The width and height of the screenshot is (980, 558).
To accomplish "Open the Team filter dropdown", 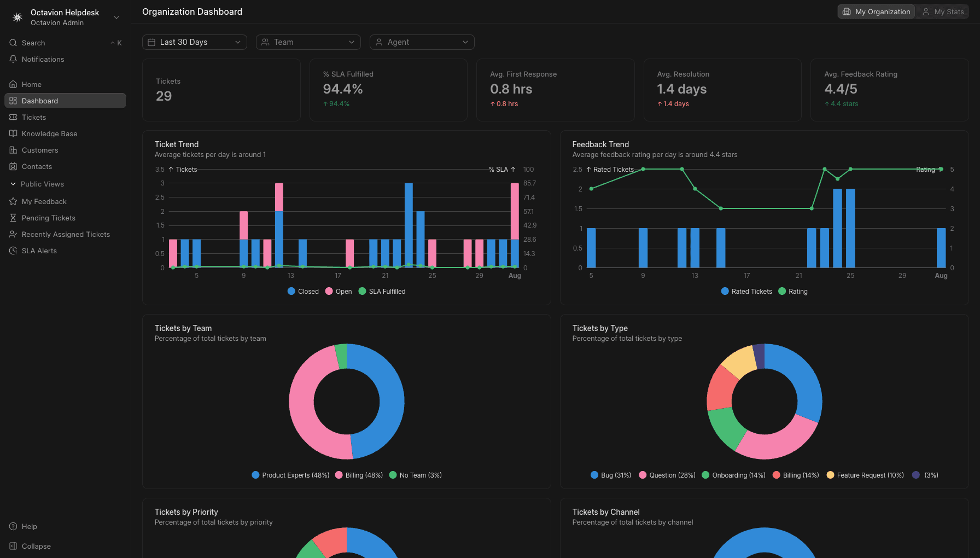I will coord(308,42).
